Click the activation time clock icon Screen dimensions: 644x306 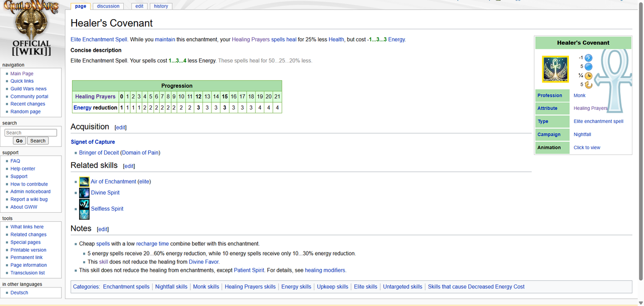coord(588,76)
